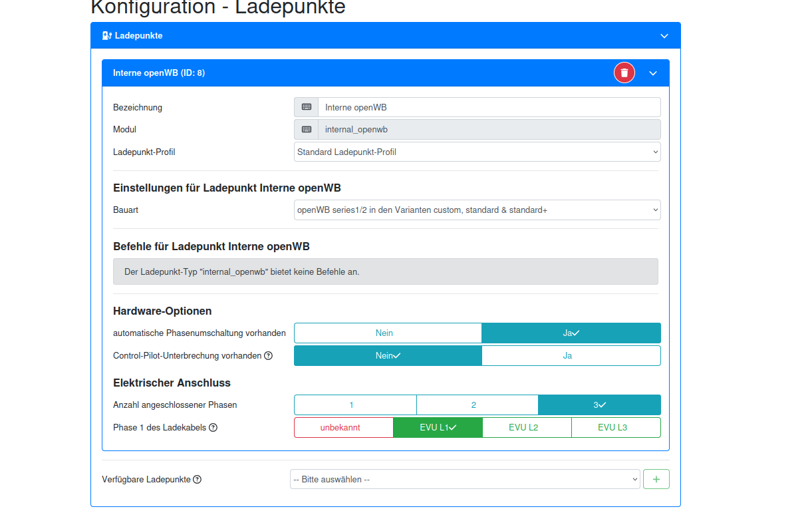The image size is (812, 509).
Task: Click the Anzahl angeschlossener Phasen label
Action: pos(175,405)
